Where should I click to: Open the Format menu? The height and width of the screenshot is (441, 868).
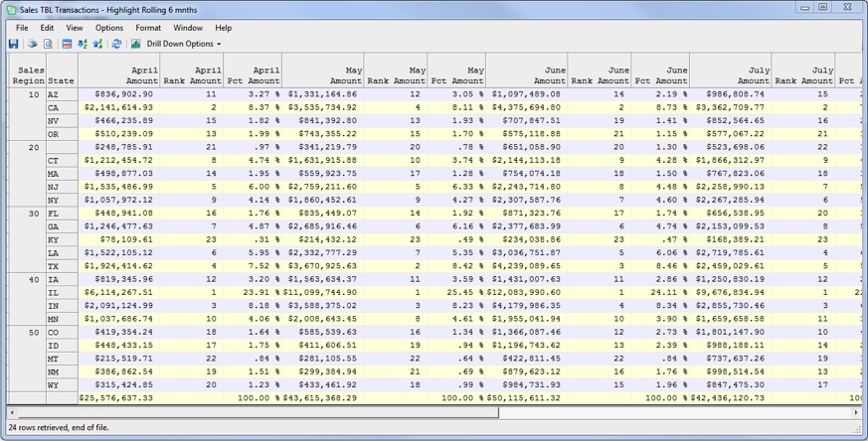(x=148, y=28)
